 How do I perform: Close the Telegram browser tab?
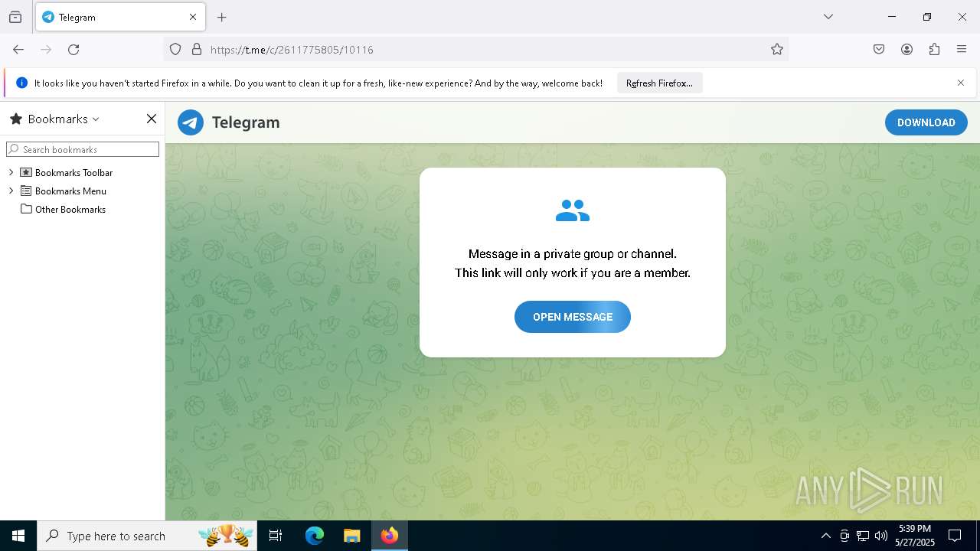(193, 17)
